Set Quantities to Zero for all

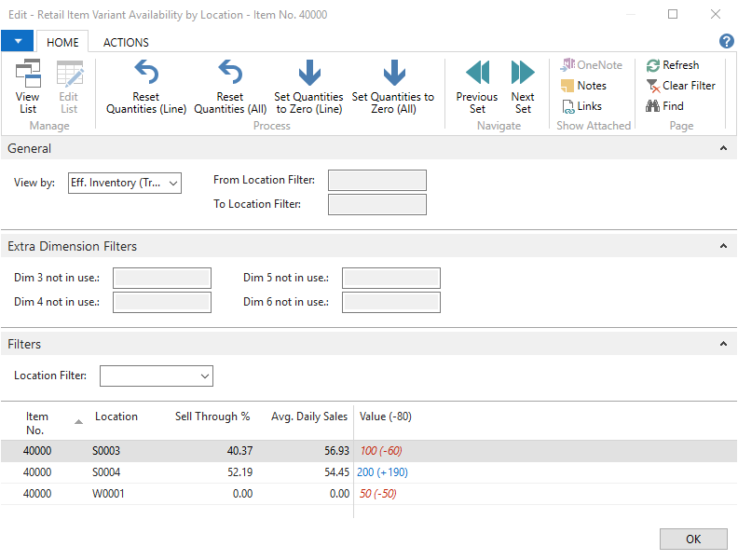393,87
